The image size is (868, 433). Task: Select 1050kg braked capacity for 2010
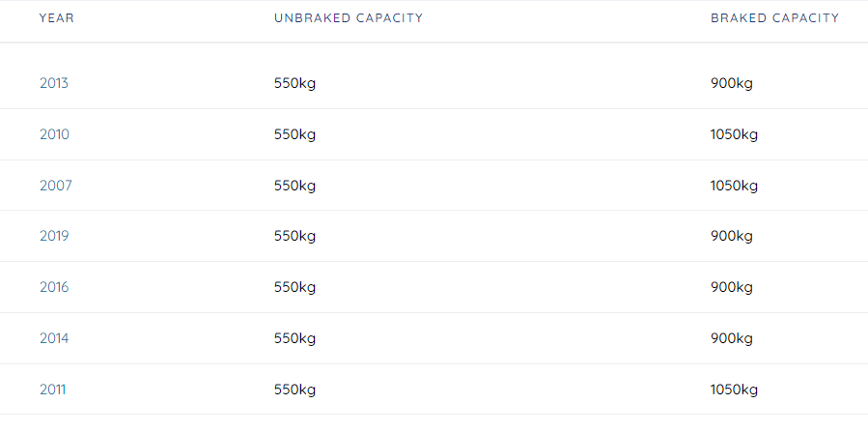(734, 134)
